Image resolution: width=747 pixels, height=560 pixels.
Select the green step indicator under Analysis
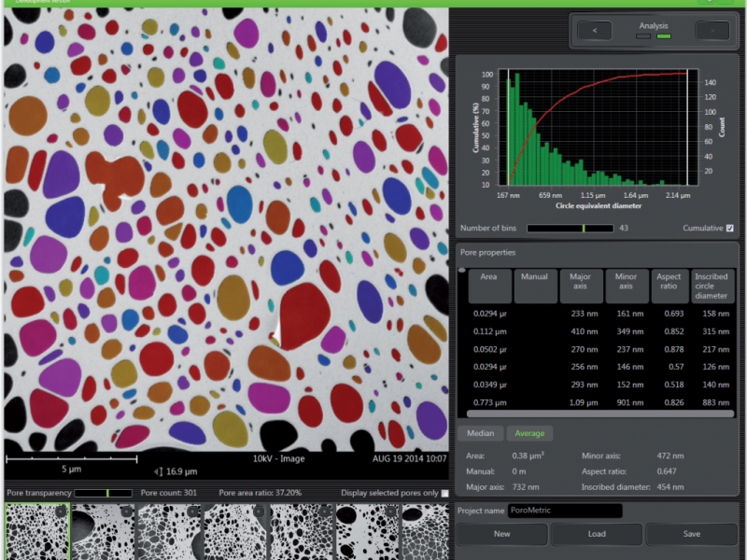tap(664, 36)
